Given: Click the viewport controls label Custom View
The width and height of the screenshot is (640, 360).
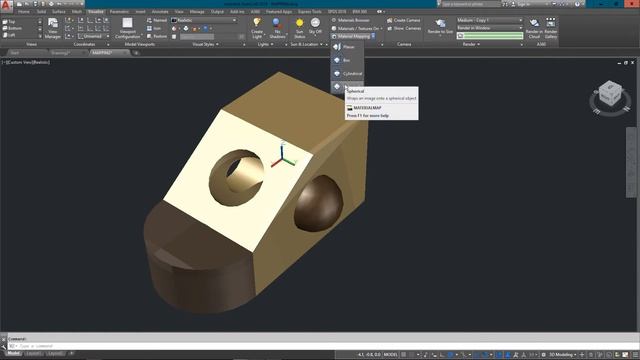Looking at the screenshot, I should (x=19, y=62).
